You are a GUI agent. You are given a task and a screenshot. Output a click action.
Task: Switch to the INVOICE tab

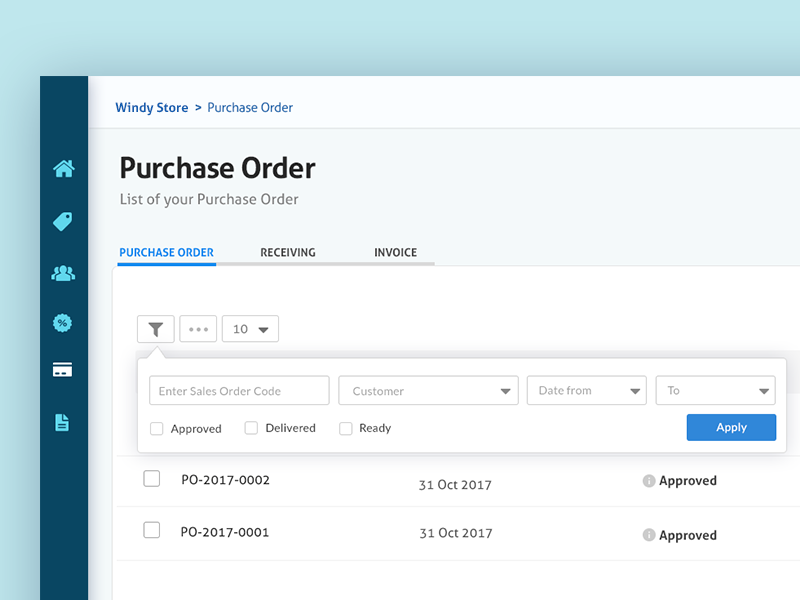(x=395, y=253)
